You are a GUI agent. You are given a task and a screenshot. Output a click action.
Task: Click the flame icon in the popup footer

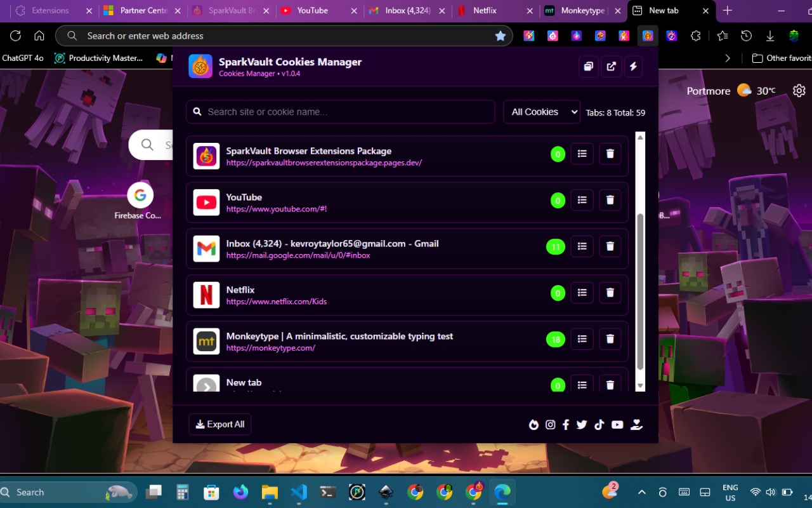coord(534,425)
